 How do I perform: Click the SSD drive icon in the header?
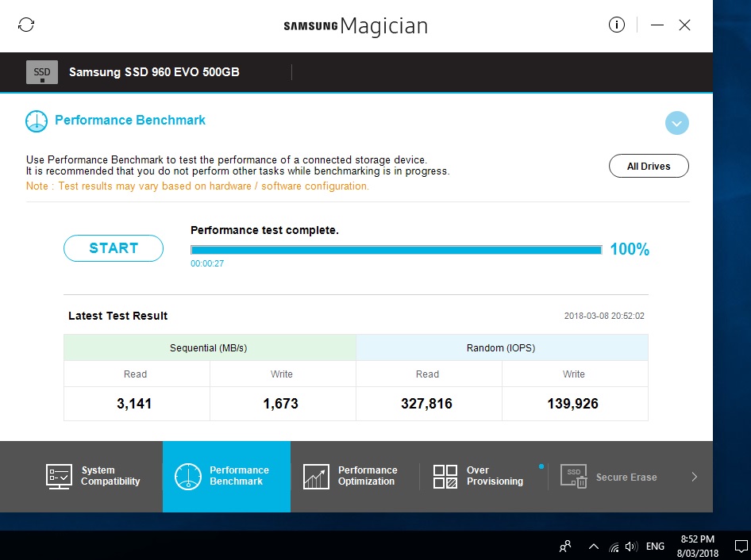click(x=42, y=72)
